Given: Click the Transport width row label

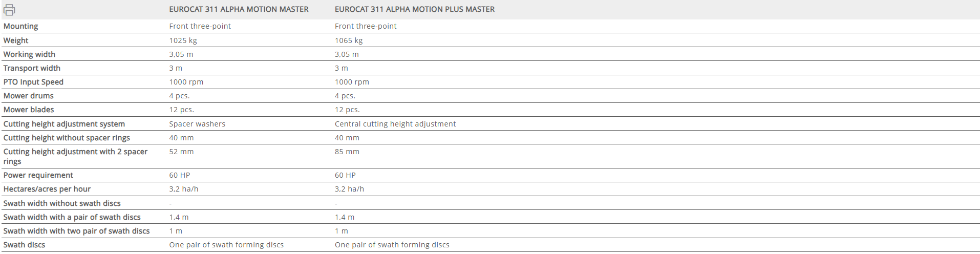Looking at the screenshot, I should click(x=32, y=68).
